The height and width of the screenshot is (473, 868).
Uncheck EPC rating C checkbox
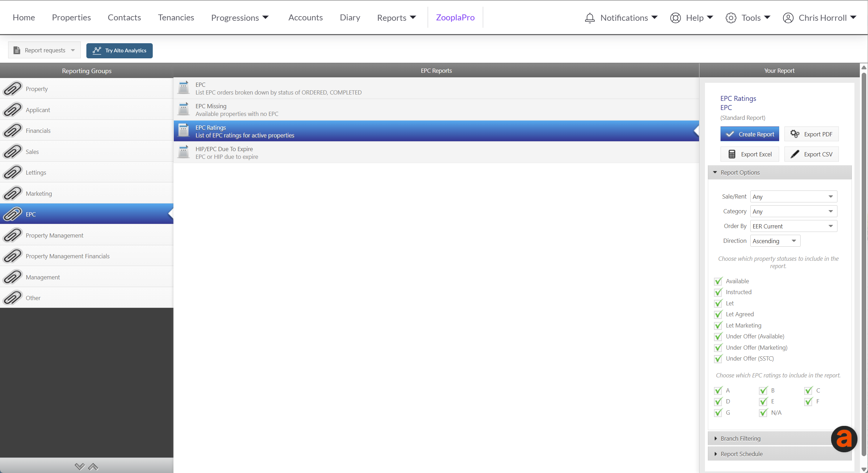click(809, 390)
